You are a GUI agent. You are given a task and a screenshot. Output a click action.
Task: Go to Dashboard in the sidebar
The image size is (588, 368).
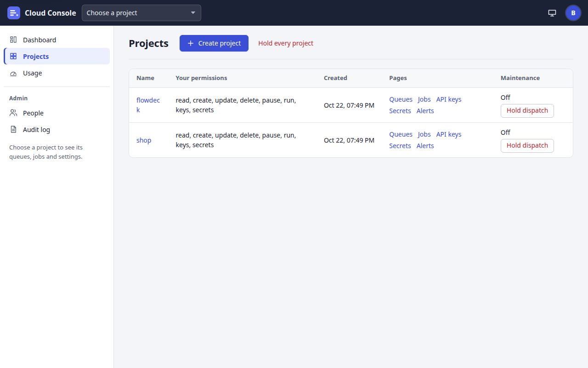point(57,40)
